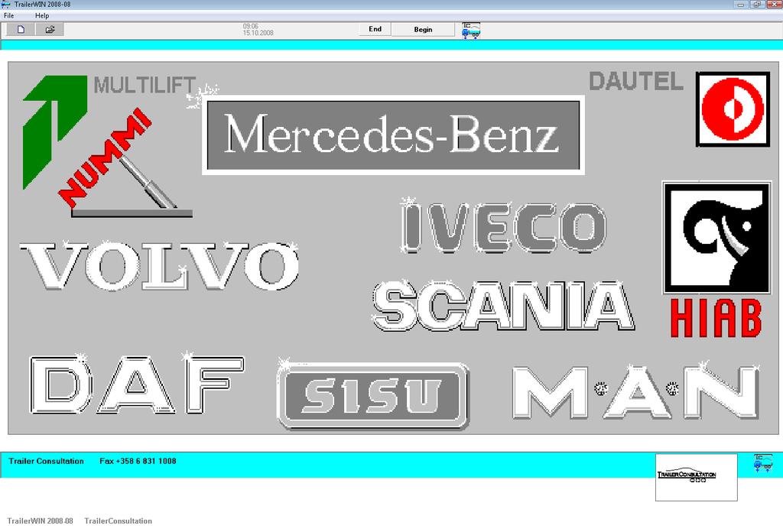Select the Nummi logo
The width and height of the screenshot is (783, 532).
point(125,163)
